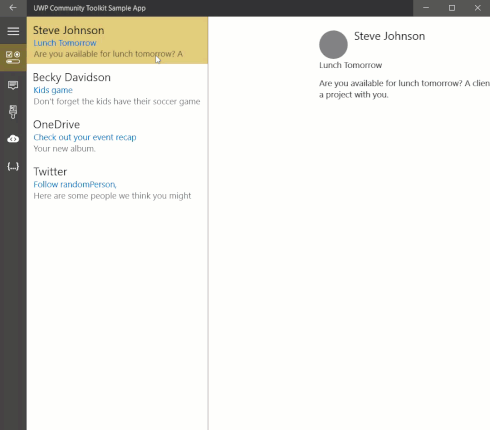Image resolution: width=490 pixels, height=430 pixels.
Task: Open the cloud services category icon
Action: (13, 139)
